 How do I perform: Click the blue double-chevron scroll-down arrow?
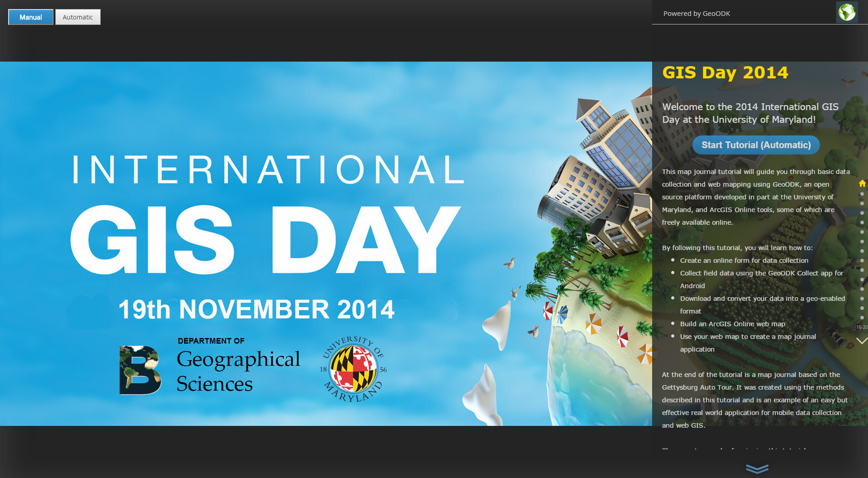click(757, 468)
